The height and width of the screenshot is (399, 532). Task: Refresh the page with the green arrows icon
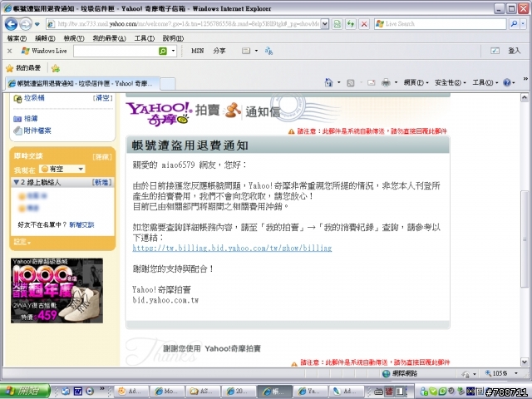[x=351, y=24]
